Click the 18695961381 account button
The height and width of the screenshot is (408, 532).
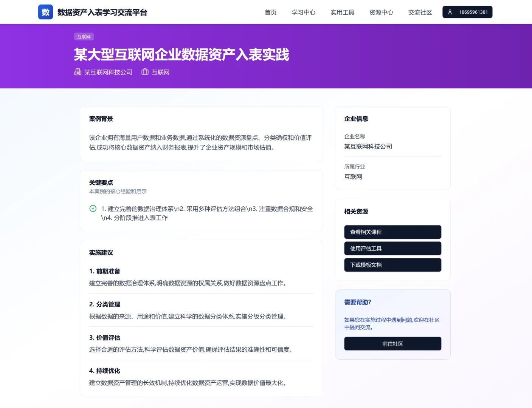point(467,12)
